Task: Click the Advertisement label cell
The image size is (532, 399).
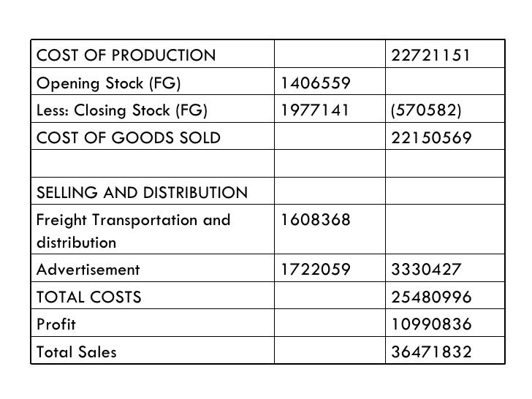Action: 153,268
